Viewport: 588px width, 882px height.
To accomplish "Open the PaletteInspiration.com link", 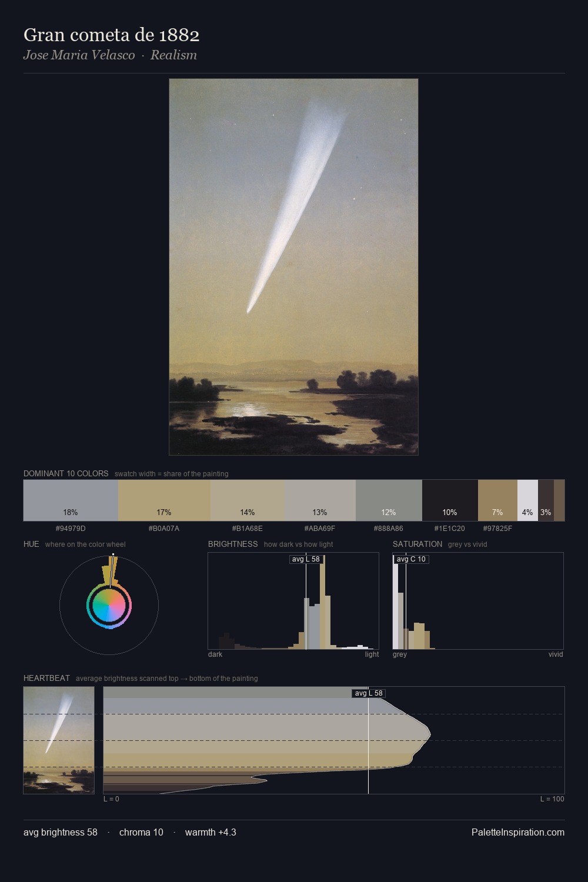I will (x=518, y=832).
